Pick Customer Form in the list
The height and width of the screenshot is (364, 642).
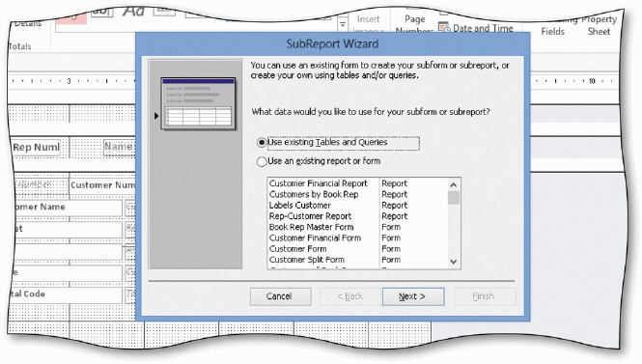coord(297,248)
